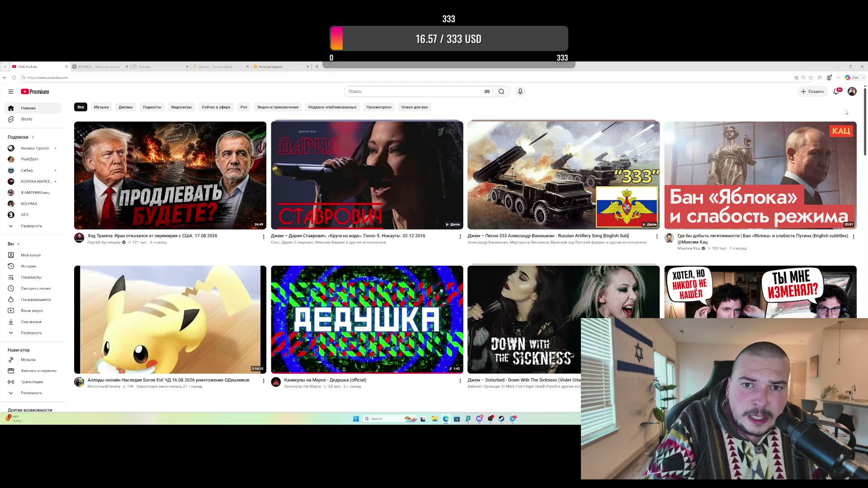Open Windows Start menu
Viewport: 868px width, 488px height.
356,419
